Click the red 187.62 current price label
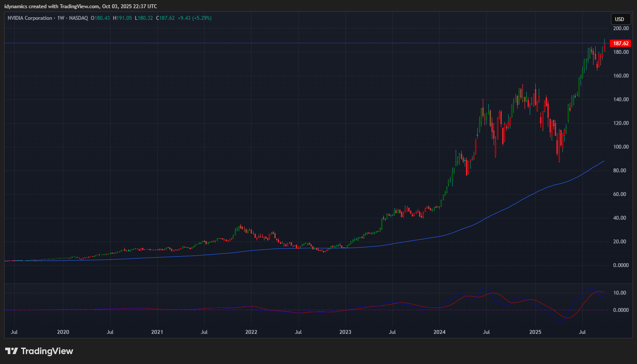 point(621,44)
